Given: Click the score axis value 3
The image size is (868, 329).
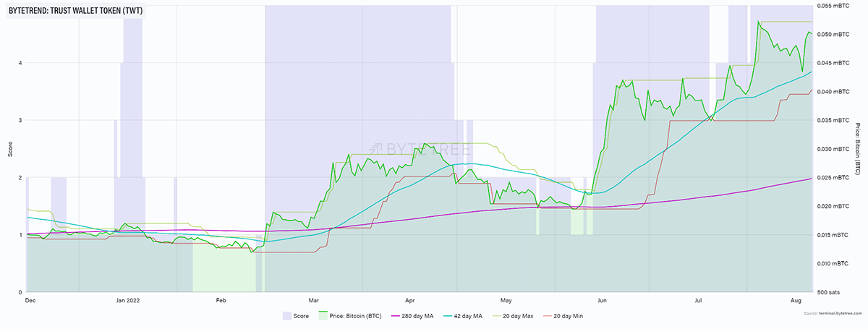Looking at the screenshot, I should (x=21, y=120).
